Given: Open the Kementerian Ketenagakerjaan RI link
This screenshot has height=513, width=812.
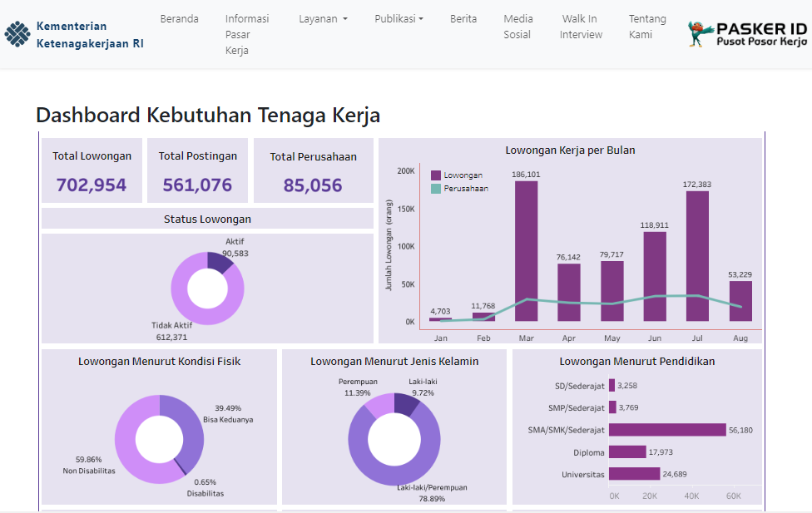Looking at the screenshot, I should 90,35.
